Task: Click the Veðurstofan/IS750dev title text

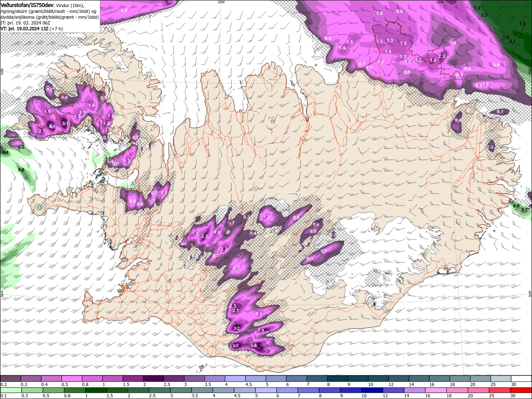Action: tap(27, 5)
